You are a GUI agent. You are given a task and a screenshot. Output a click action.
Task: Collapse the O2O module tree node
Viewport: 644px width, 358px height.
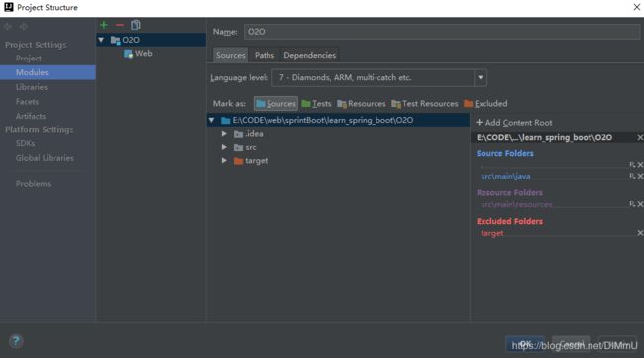pos(101,40)
